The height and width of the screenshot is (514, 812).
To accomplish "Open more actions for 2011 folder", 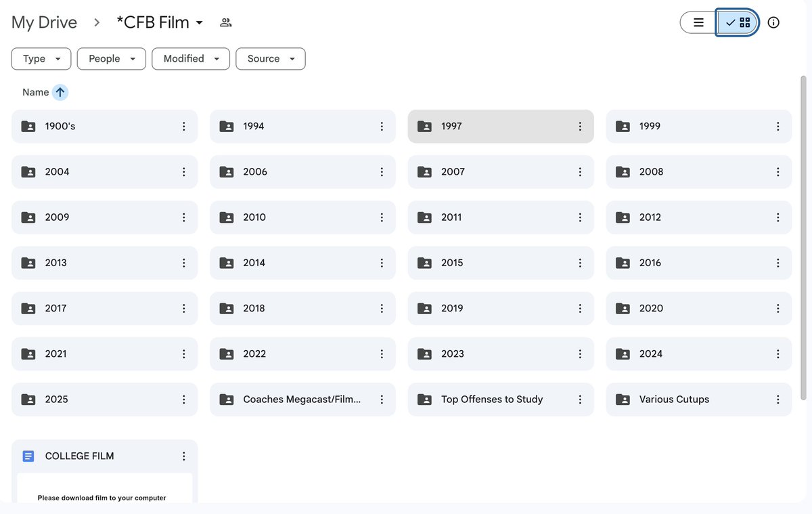I will [x=580, y=217].
